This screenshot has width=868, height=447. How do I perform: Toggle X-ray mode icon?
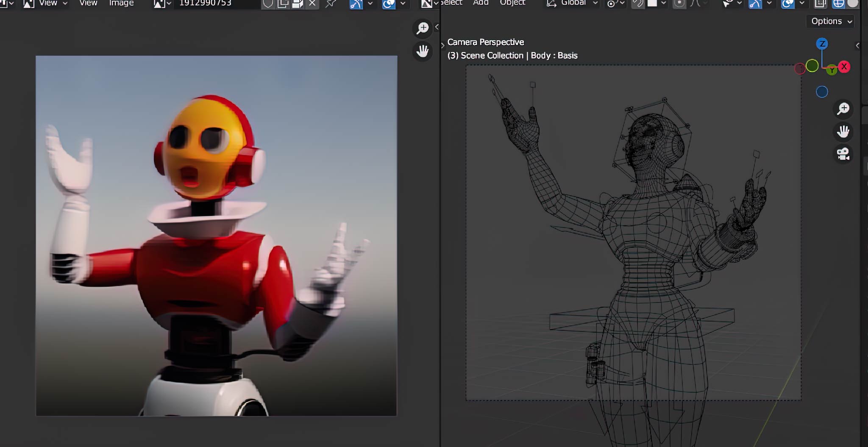pos(821,3)
